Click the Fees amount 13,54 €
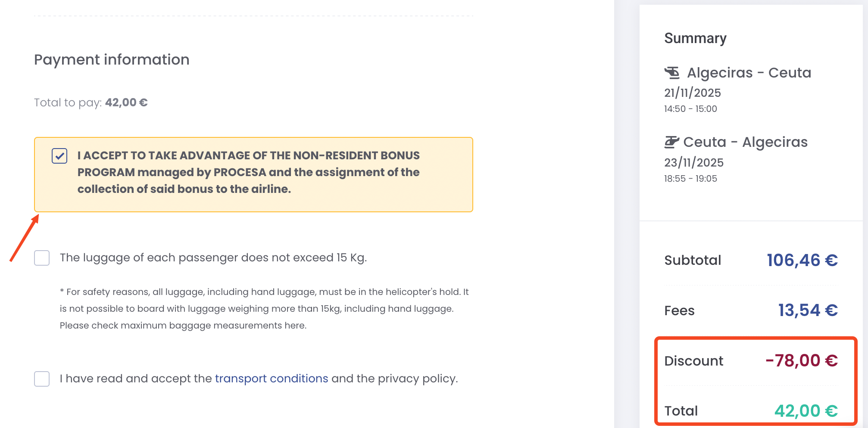Image resolution: width=868 pixels, height=428 pixels. 808,310
